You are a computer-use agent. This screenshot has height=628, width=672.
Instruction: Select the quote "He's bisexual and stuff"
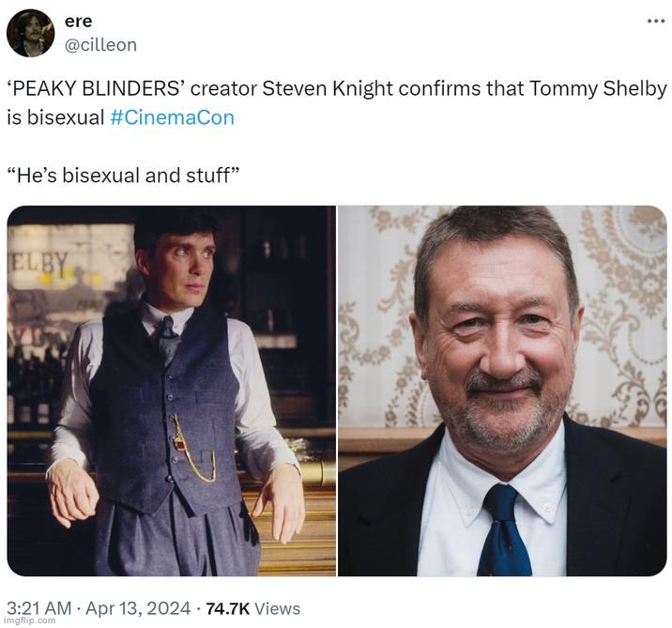pos(124,176)
